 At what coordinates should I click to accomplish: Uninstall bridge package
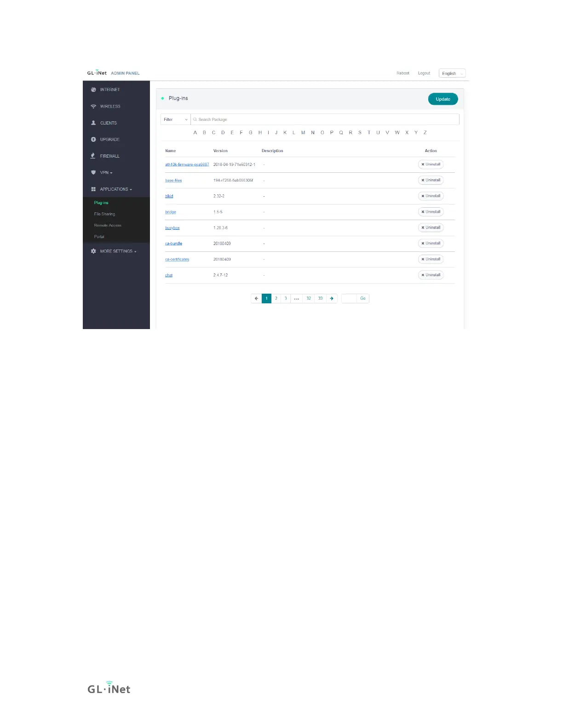tap(431, 212)
